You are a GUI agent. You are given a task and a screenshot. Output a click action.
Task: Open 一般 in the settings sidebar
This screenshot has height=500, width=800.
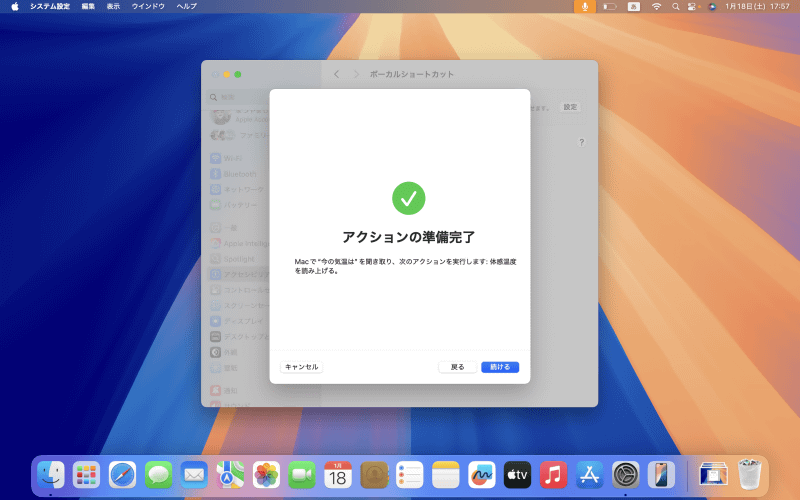(x=239, y=228)
